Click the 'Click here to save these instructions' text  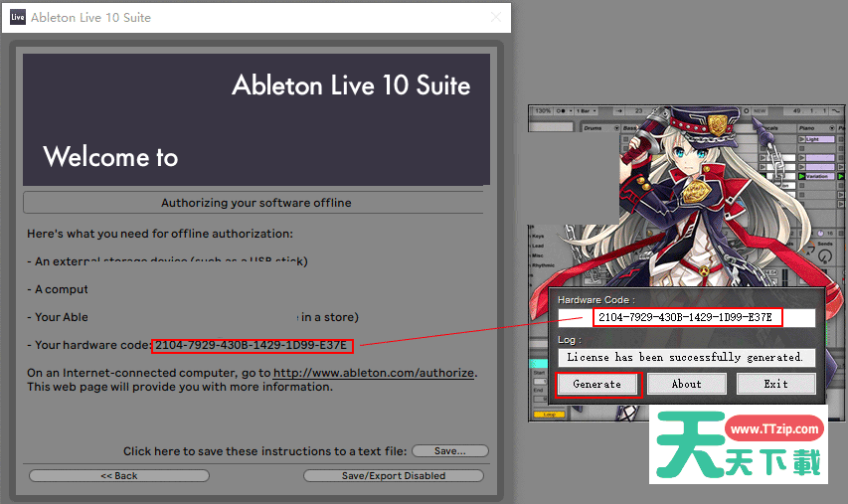tap(265, 451)
